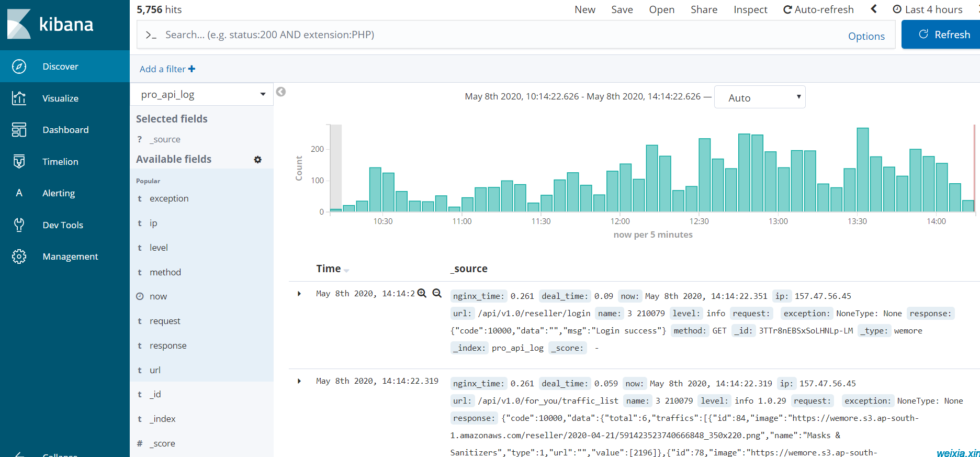The height and width of the screenshot is (457, 980).
Task: Click the Save menu item
Action: click(x=622, y=9)
